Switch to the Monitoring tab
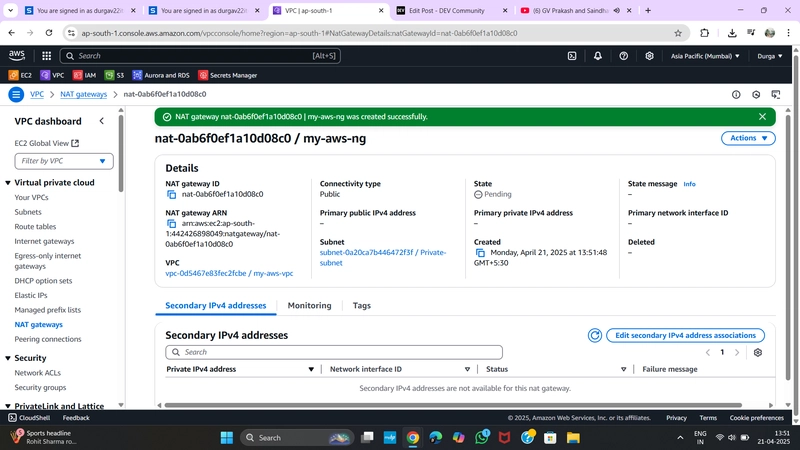This screenshot has height=450, width=800. (309, 306)
